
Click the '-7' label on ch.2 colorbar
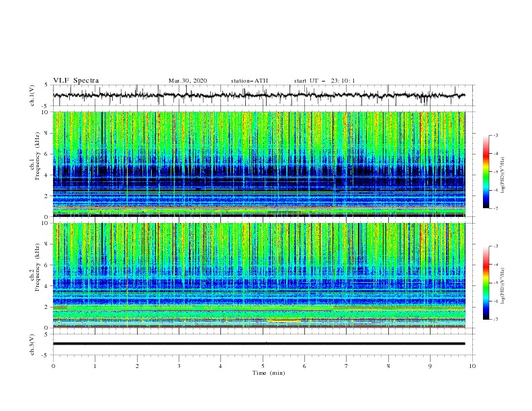pos(495,319)
